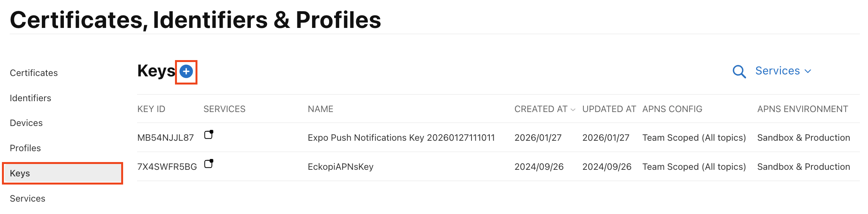This screenshot has height=214, width=868.
Task: Select Keys in the sidebar
Action: pyautogui.click(x=20, y=173)
